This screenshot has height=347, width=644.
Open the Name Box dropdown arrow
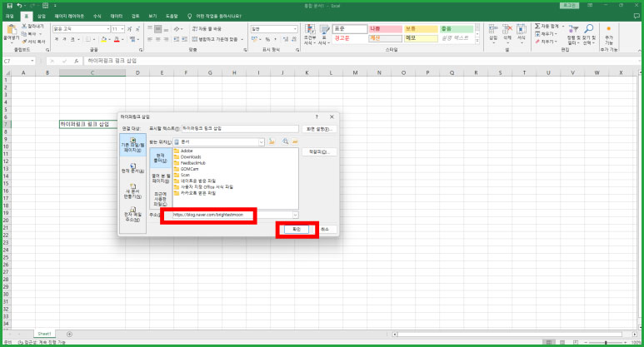(x=32, y=61)
